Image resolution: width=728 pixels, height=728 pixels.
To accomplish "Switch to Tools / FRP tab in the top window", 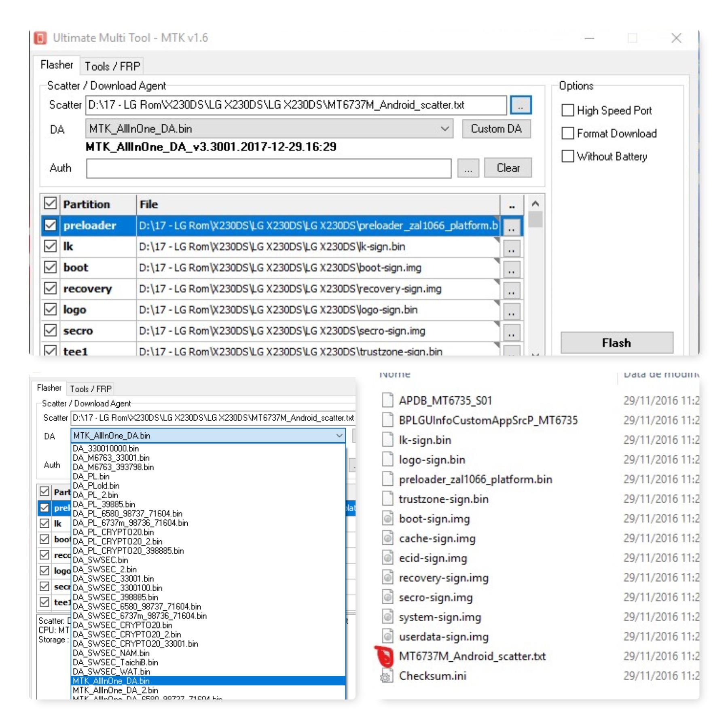I will [112, 66].
